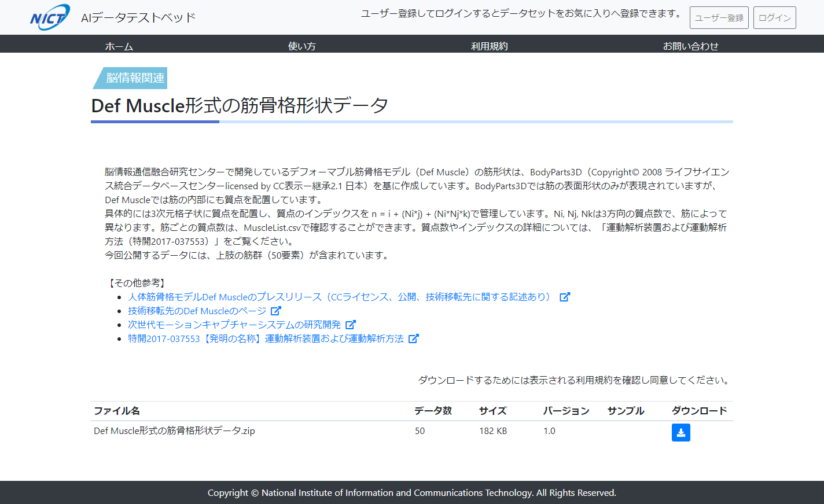Follow 次世代モーションキャプチャーシステムの研究開発 link

pyautogui.click(x=234, y=325)
